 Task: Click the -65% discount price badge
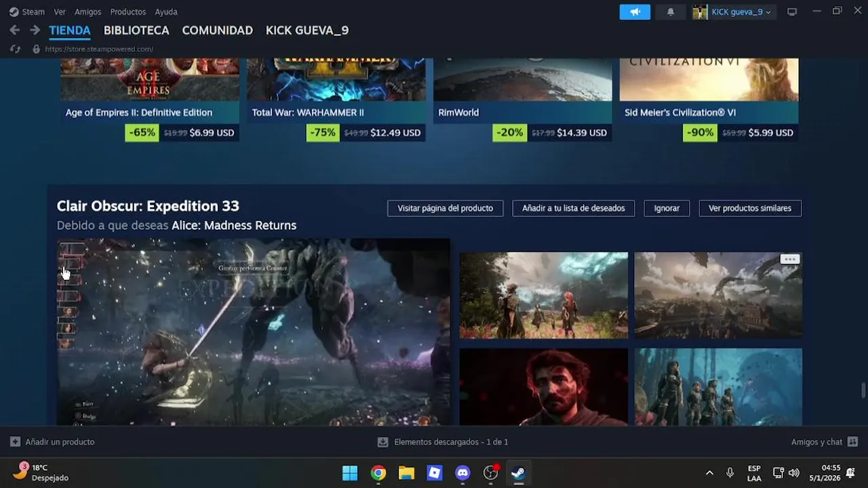pyautogui.click(x=142, y=132)
